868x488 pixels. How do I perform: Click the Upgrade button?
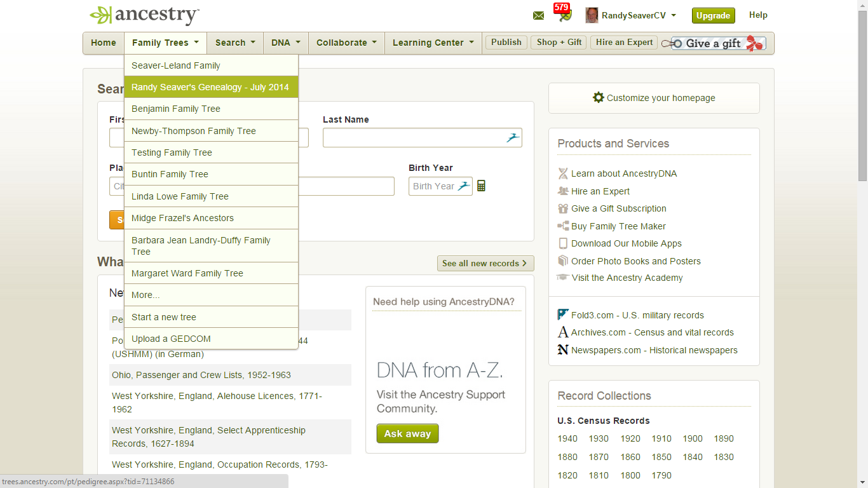tap(713, 15)
